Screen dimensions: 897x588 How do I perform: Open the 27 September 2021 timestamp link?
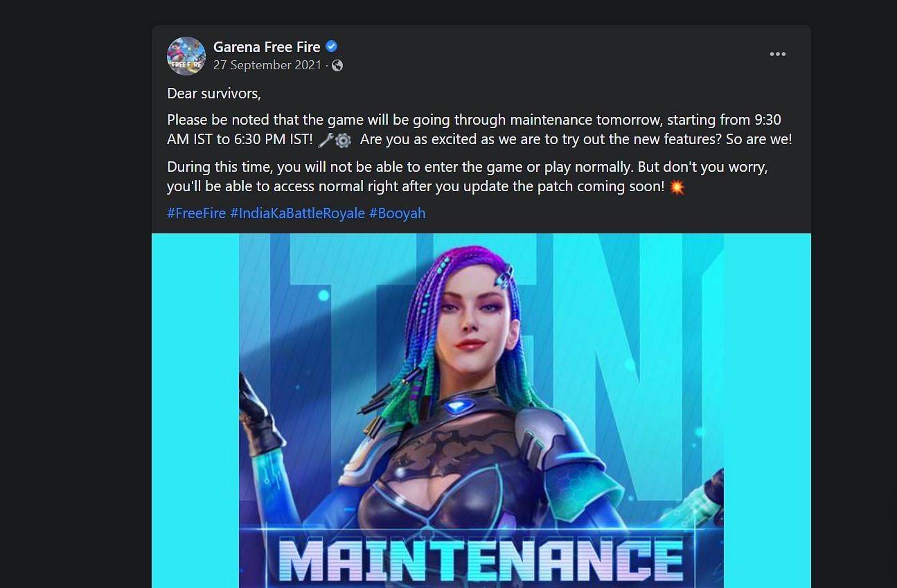click(x=267, y=65)
